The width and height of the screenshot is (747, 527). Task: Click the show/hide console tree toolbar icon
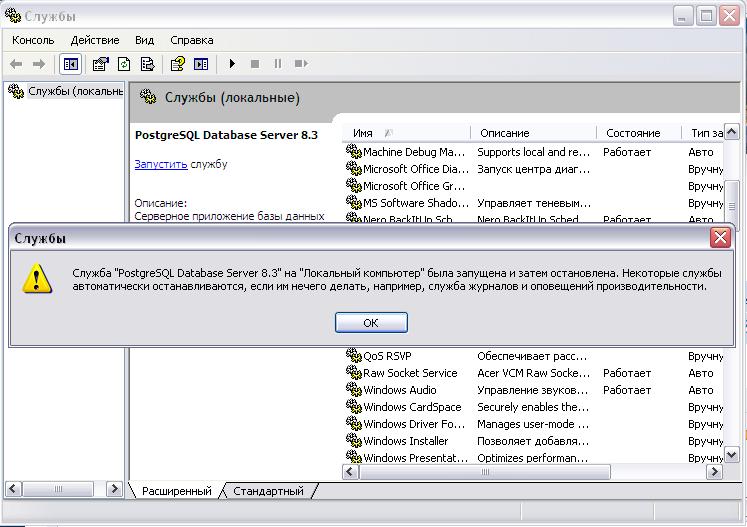click(x=70, y=64)
